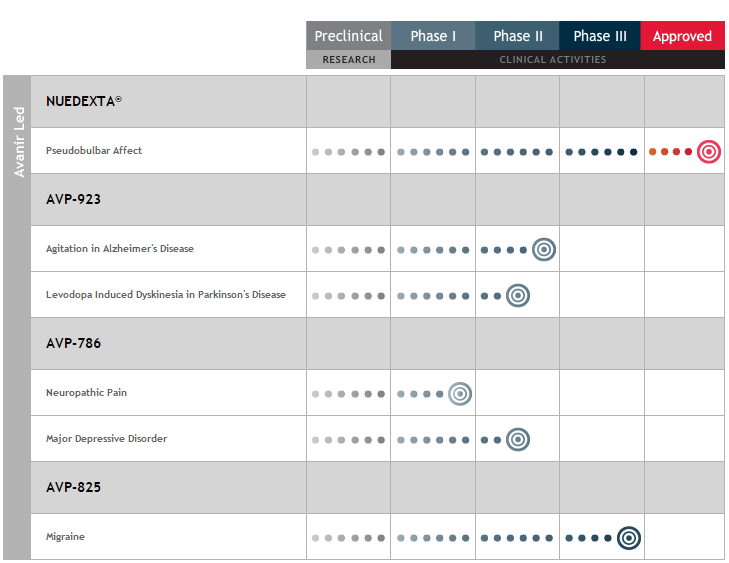Click the Agitation in Alzheimer's Disease text
Screen dimensions: 729x563
[119, 249]
